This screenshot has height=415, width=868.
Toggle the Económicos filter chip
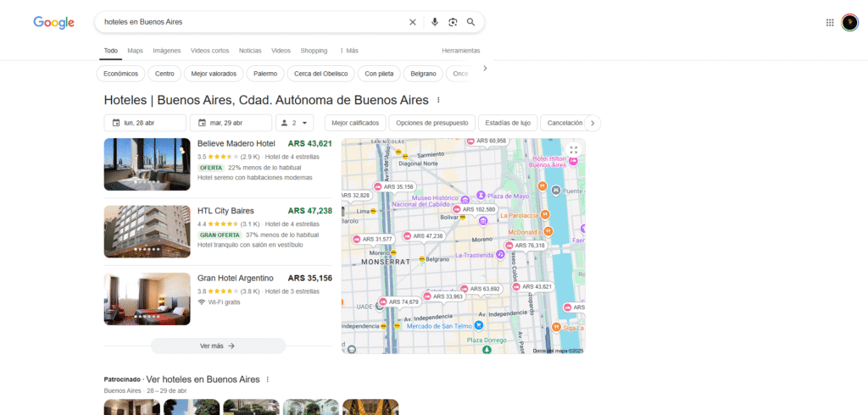click(x=120, y=74)
